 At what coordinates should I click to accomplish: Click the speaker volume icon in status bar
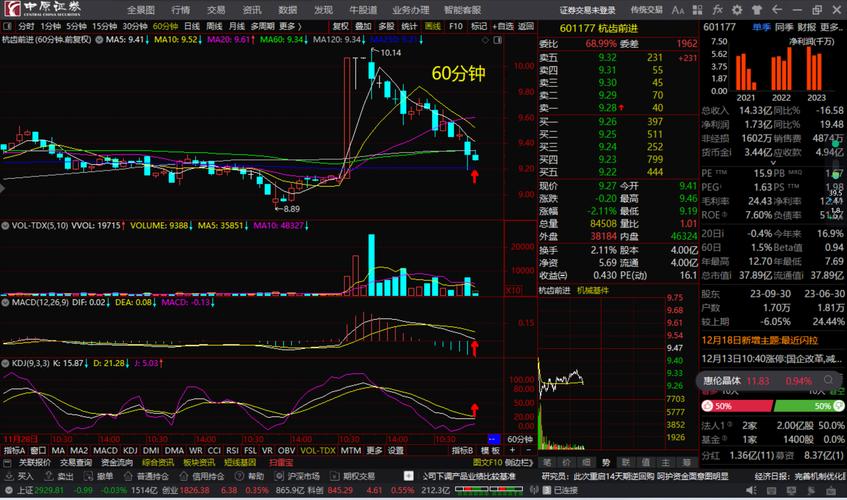click(751, 490)
